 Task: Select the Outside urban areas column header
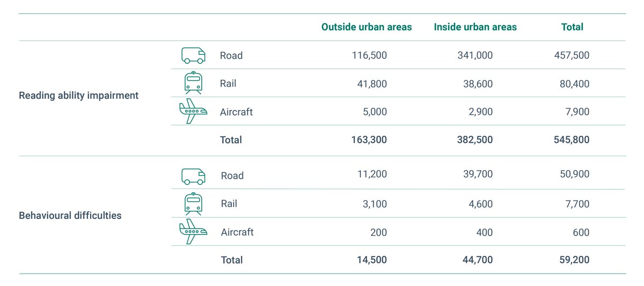click(367, 27)
